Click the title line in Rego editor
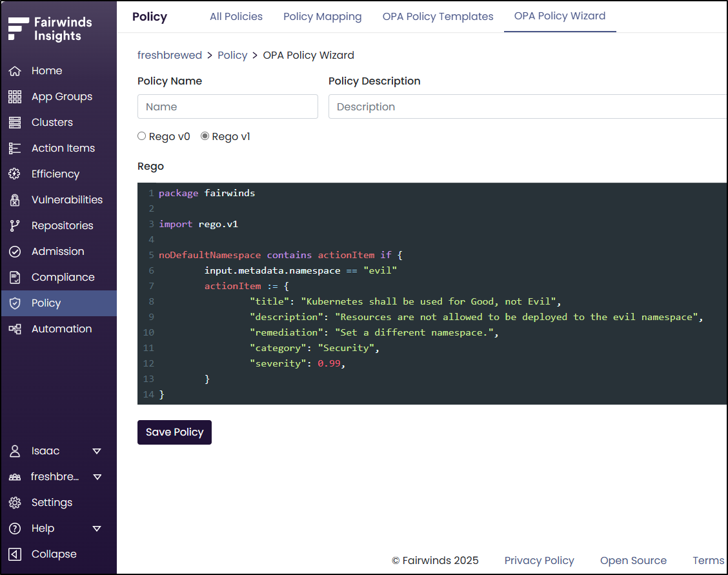The height and width of the screenshot is (575, 728). pos(405,301)
